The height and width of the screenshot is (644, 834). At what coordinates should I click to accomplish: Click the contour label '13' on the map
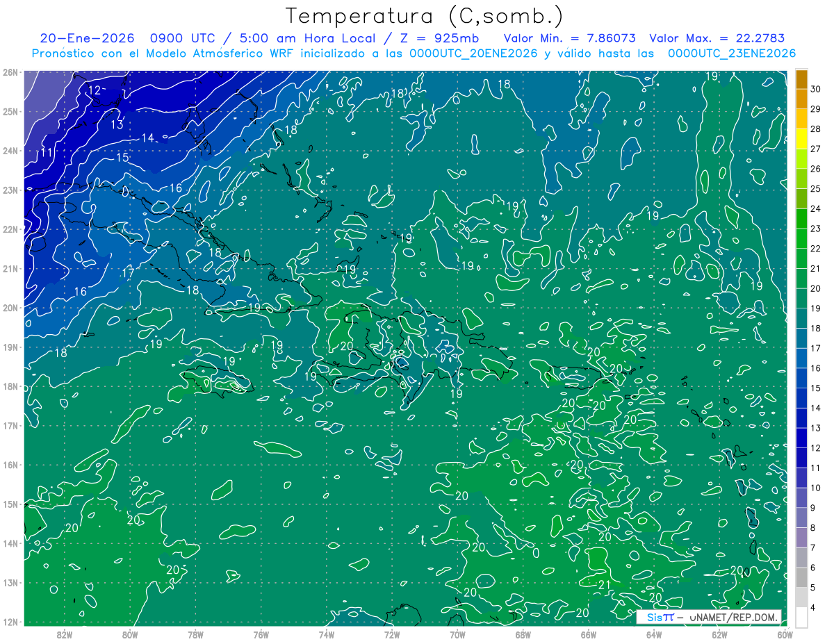[x=117, y=125]
